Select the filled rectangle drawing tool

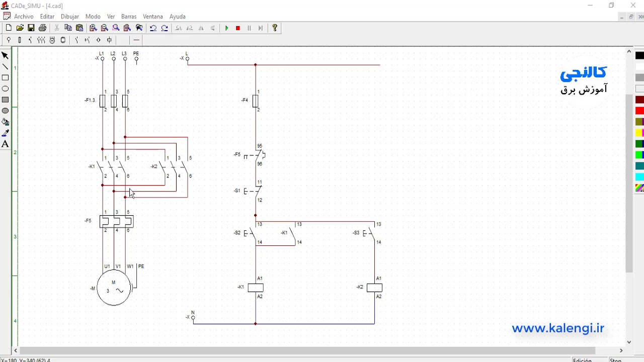pos(5,100)
